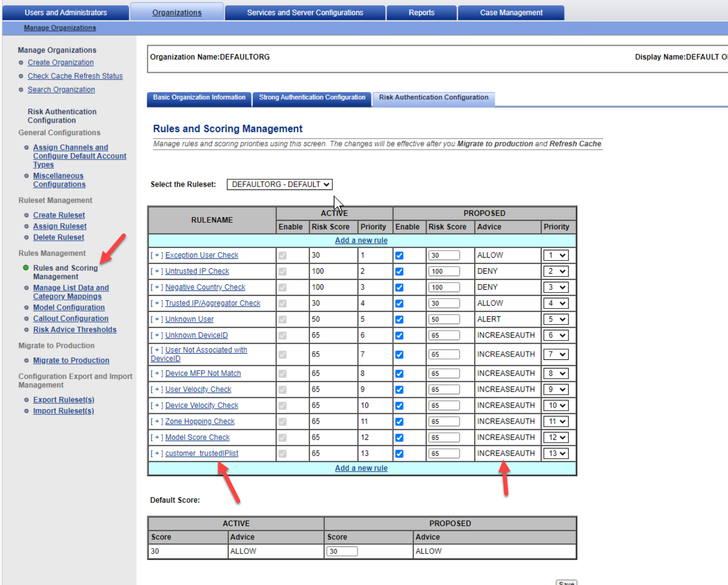The width and height of the screenshot is (728, 585).
Task: Toggle proposed Enable for Negative Country Check
Action: (x=399, y=288)
